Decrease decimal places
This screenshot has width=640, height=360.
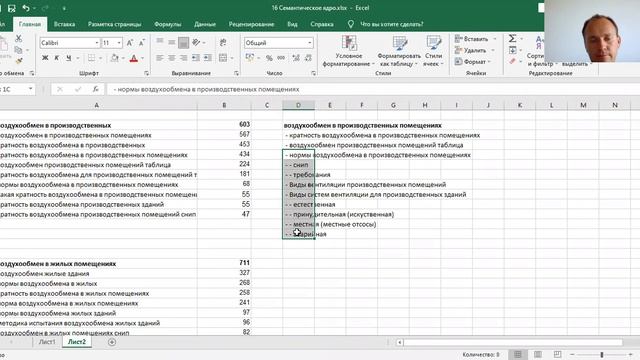point(308,58)
